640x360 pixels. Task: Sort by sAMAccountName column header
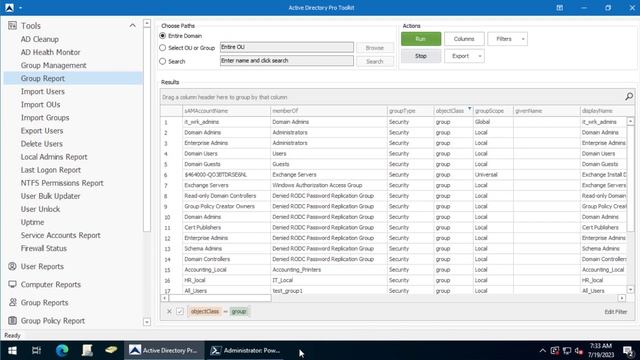tap(226, 111)
